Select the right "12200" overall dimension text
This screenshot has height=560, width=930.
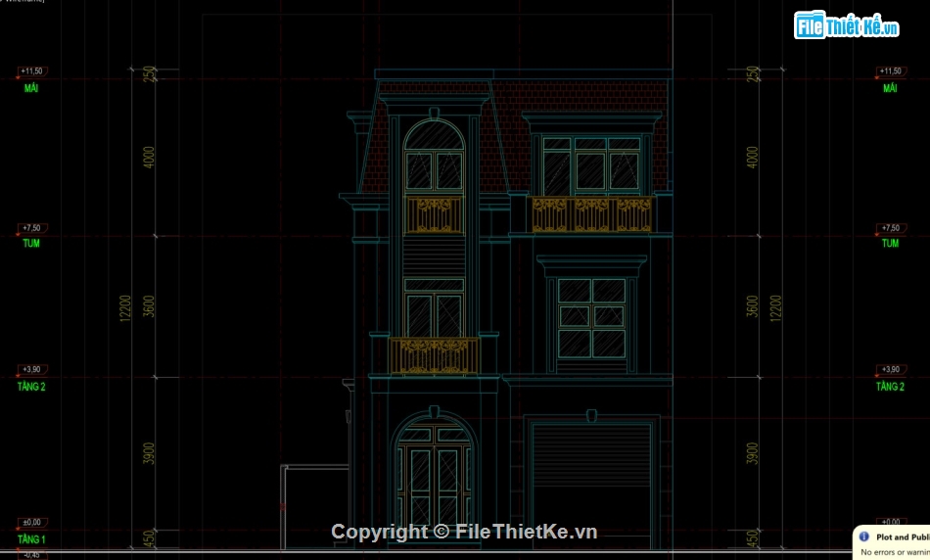click(775, 308)
